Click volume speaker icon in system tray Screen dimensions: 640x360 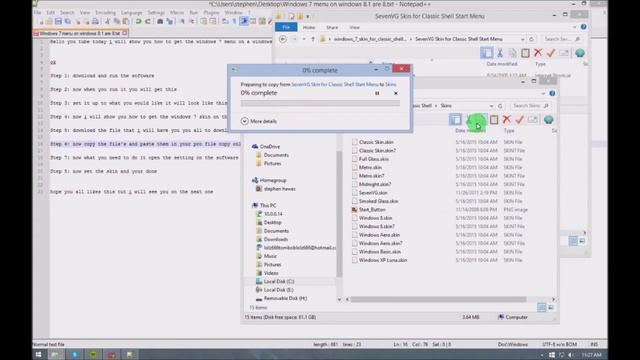point(571,355)
